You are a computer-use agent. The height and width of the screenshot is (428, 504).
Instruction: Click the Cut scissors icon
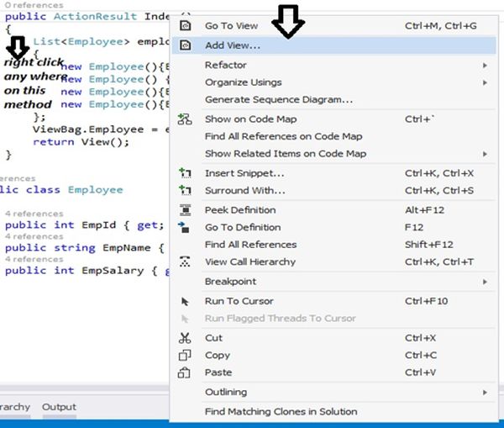(x=185, y=338)
